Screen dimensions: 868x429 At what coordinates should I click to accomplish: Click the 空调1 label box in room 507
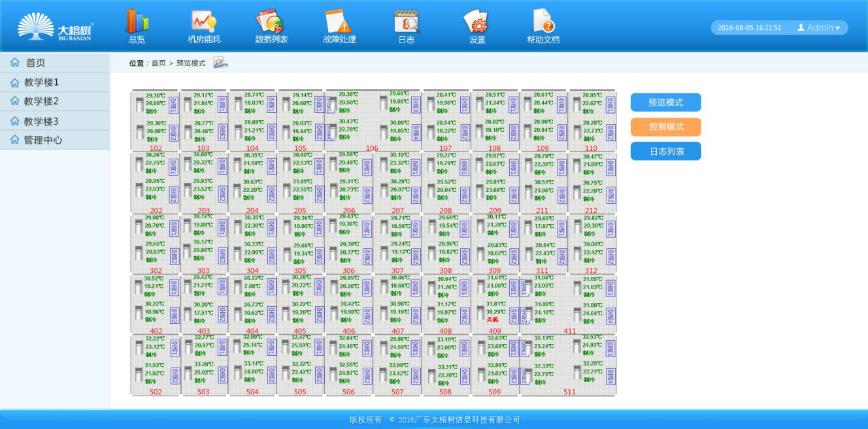pyautogui.click(x=415, y=349)
